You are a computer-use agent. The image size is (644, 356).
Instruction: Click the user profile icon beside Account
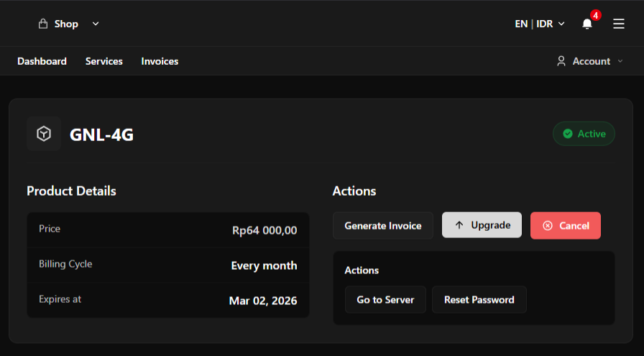click(561, 61)
